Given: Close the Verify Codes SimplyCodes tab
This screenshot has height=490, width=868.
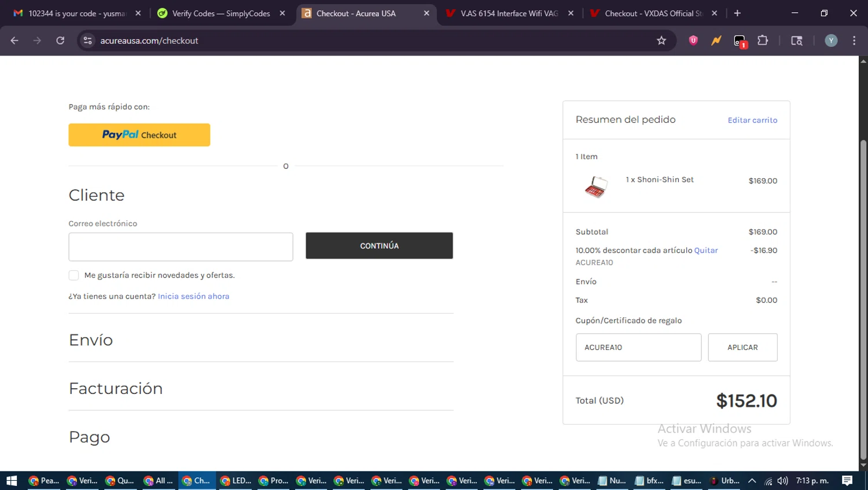Looking at the screenshot, I should (282, 13).
